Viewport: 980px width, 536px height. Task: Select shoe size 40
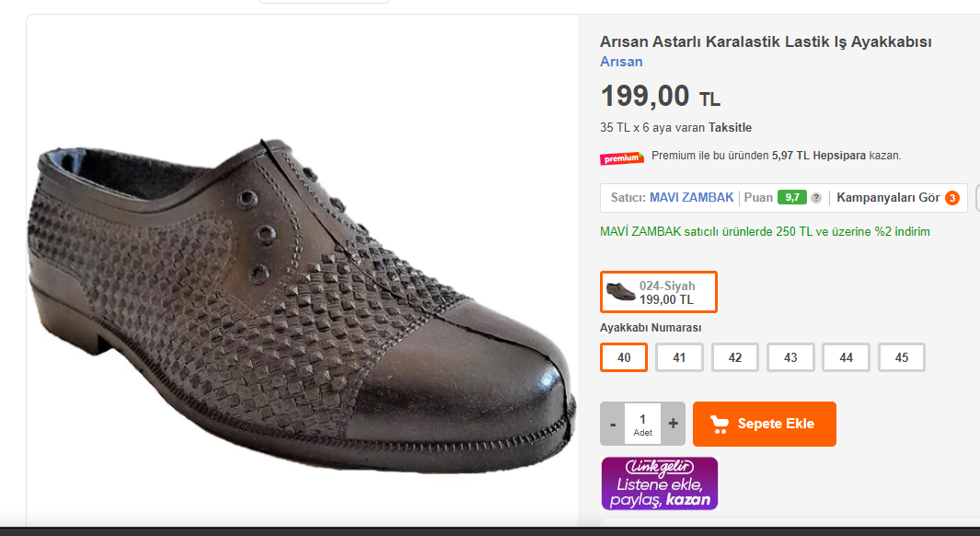(624, 357)
